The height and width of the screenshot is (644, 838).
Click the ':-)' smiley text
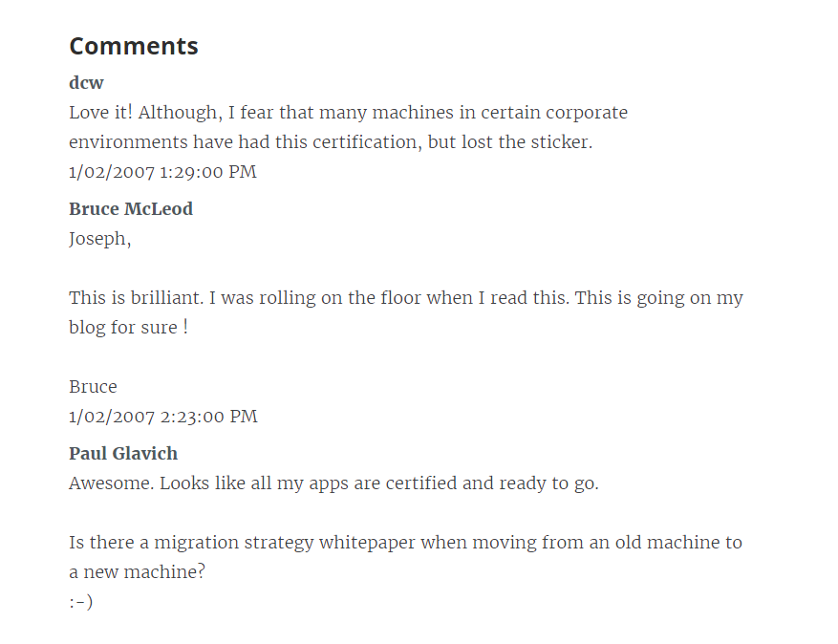(x=80, y=602)
